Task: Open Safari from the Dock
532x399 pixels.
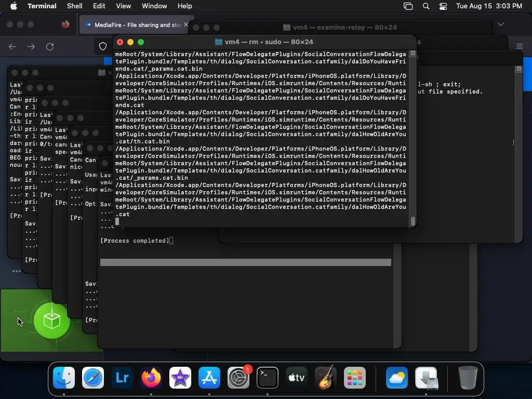Action: coord(93,378)
